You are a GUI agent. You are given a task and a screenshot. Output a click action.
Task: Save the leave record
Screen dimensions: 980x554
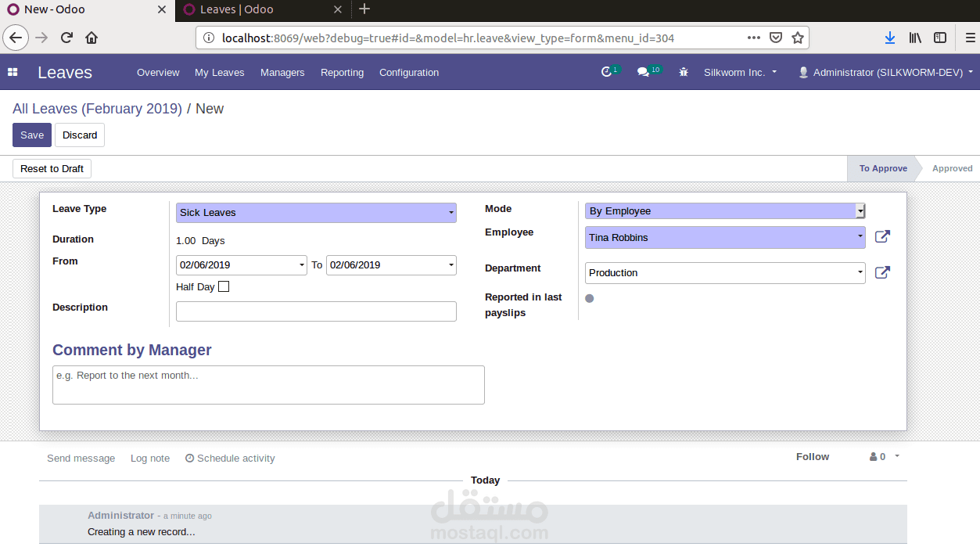(x=32, y=135)
